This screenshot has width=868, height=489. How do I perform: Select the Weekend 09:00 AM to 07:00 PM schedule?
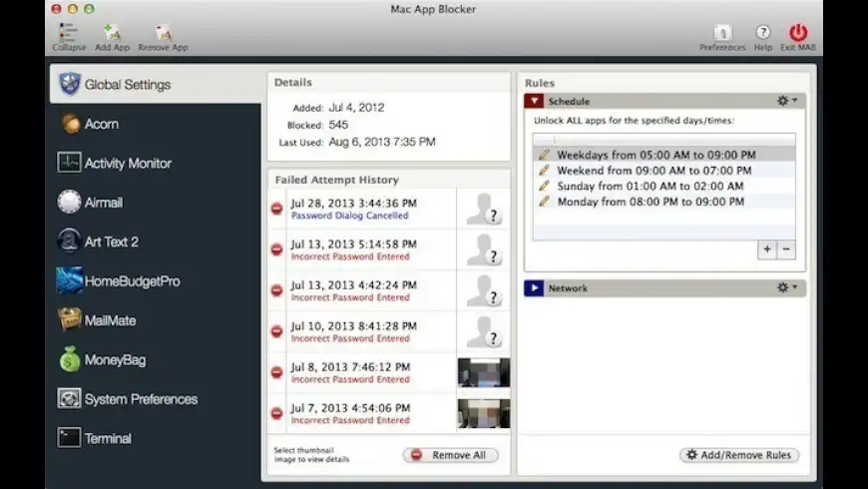coord(664,170)
